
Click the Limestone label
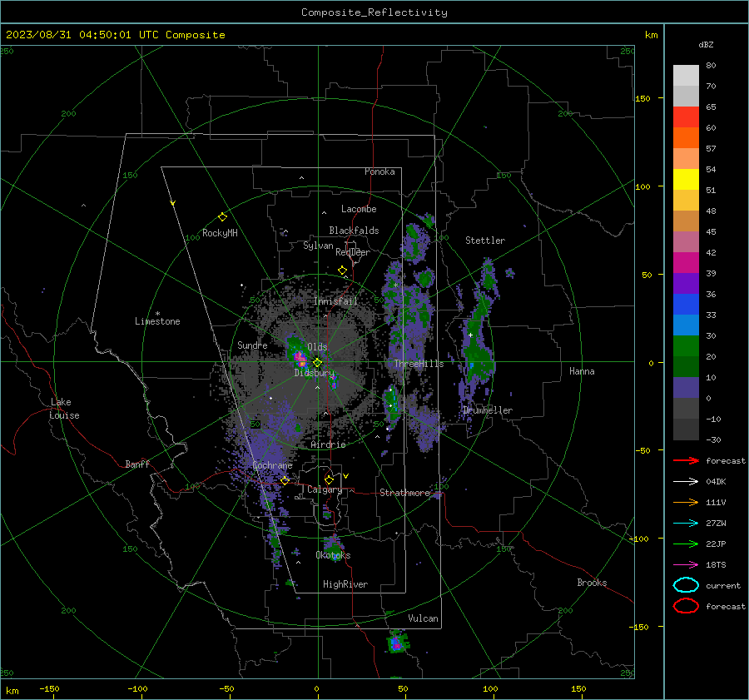(x=157, y=321)
